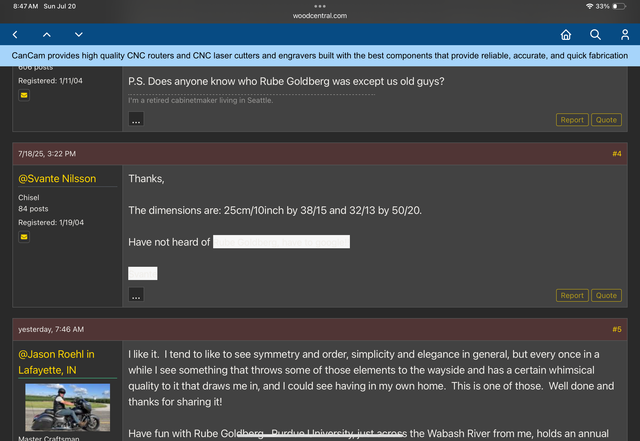
Task: Open ellipsis menu under the Rube Goldberg P.S. post
Action: [x=136, y=119]
